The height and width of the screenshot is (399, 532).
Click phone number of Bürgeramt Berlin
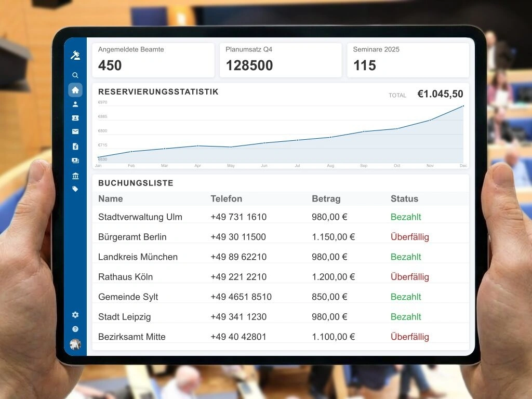(x=238, y=237)
